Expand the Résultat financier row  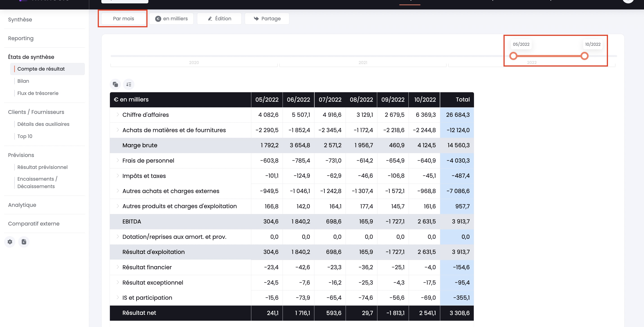click(x=118, y=267)
